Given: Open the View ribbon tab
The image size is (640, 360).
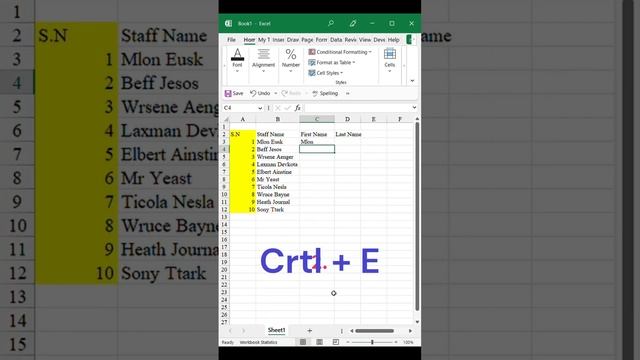Looking at the screenshot, I should (365, 40).
